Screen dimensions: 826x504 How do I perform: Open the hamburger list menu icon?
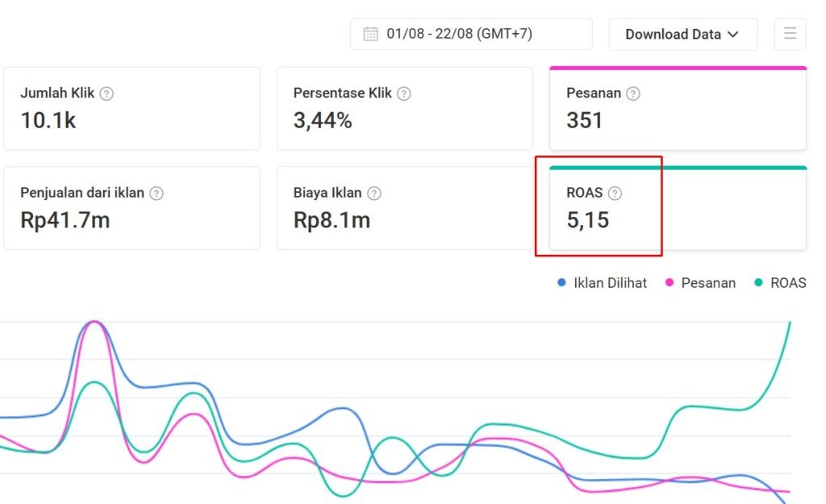coord(790,34)
